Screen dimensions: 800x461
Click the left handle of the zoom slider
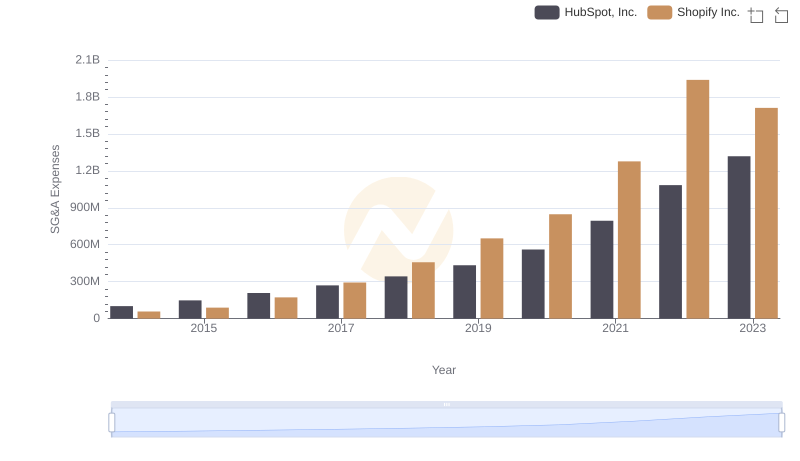(x=112, y=422)
